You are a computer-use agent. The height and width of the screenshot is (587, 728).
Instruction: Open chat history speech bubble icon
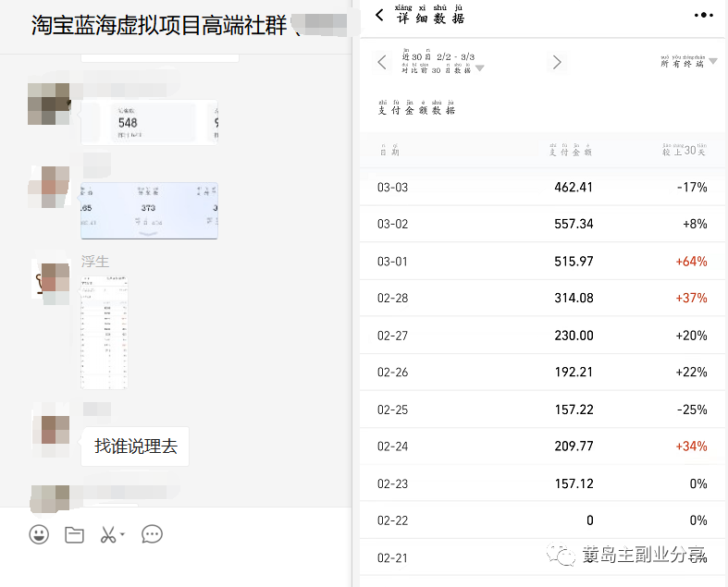[152, 534]
